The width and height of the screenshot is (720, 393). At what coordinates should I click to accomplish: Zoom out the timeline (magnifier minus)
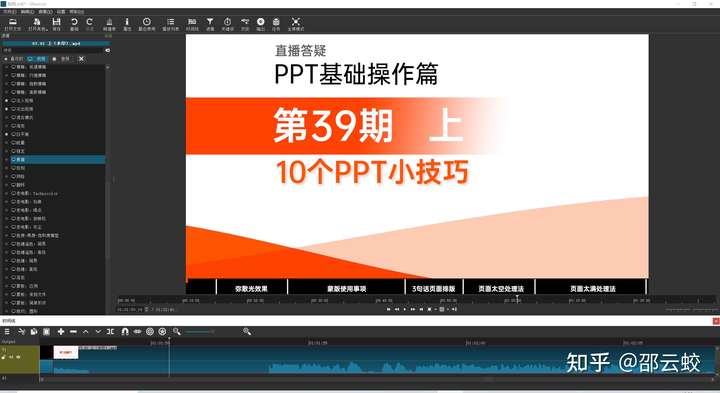[x=176, y=331]
